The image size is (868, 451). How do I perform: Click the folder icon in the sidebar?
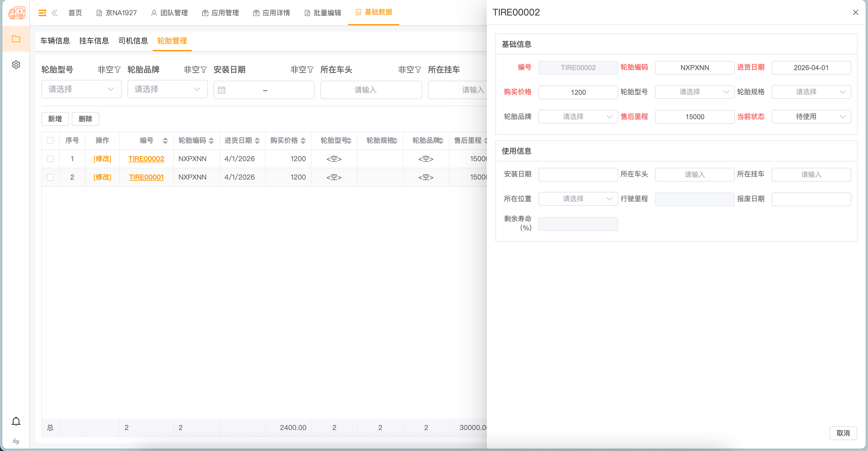click(15, 38)
